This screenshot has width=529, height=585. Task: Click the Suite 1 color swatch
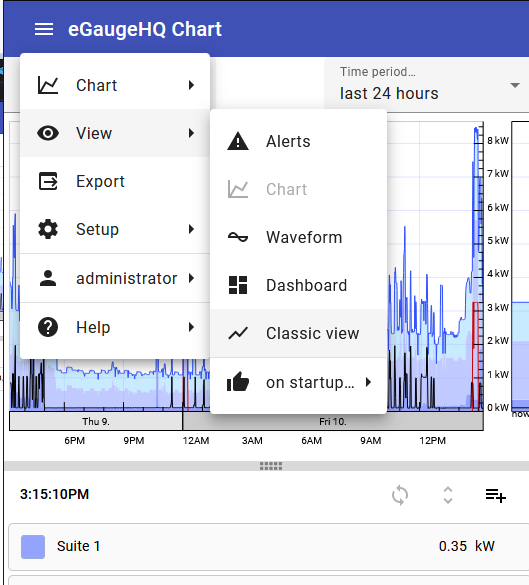(33, 547)
